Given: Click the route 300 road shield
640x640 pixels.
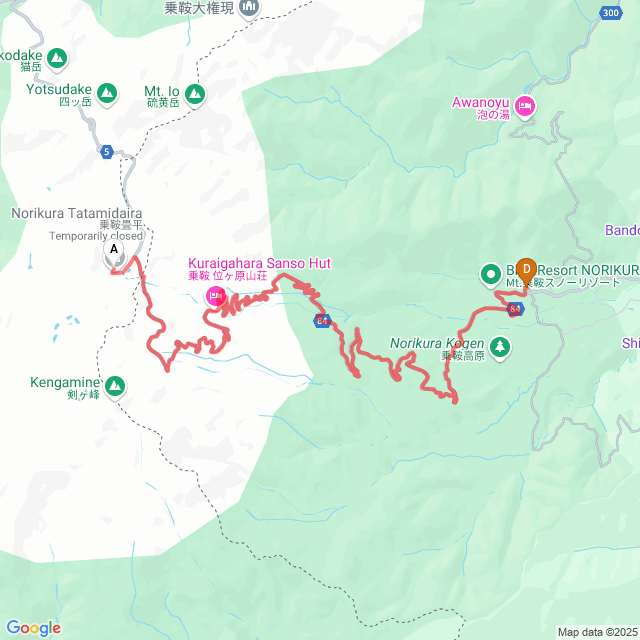Looking at the screenshot, I should (x=611, y=13).
